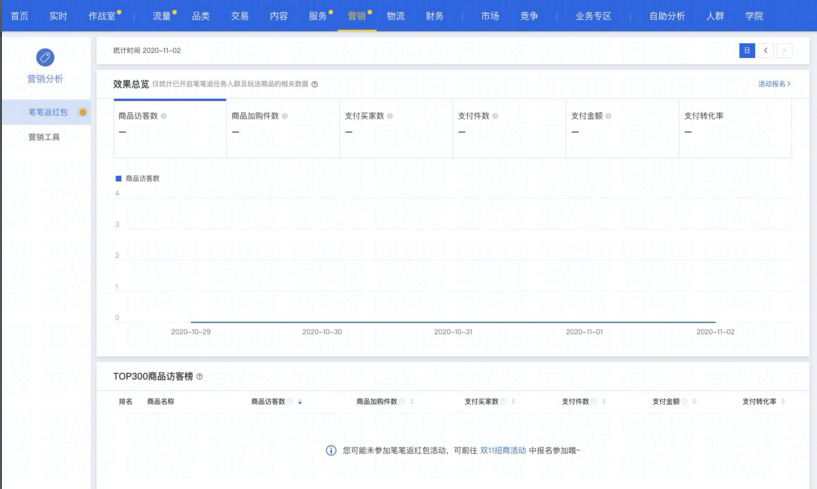Select 营销工具 in the sidebar
This screenshot has height=489, width=817.
[46, 137]
